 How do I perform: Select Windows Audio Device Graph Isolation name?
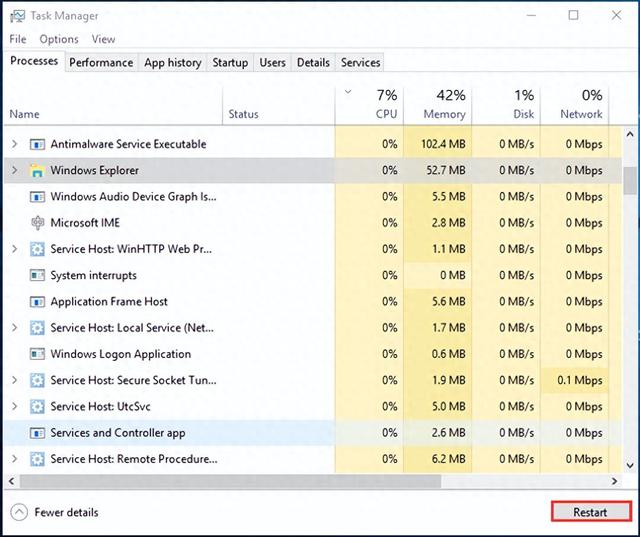click(x=133, y=197)
